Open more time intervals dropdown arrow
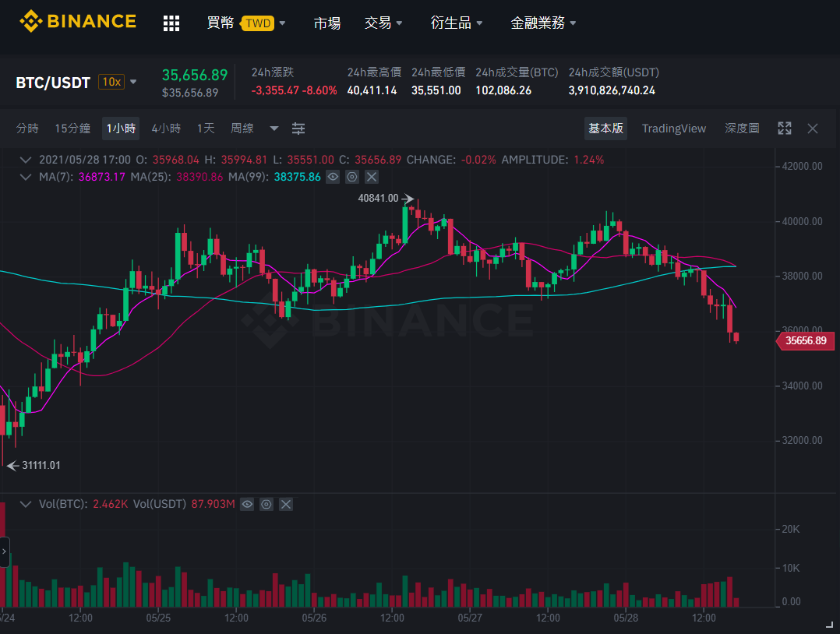 point(274,129)
